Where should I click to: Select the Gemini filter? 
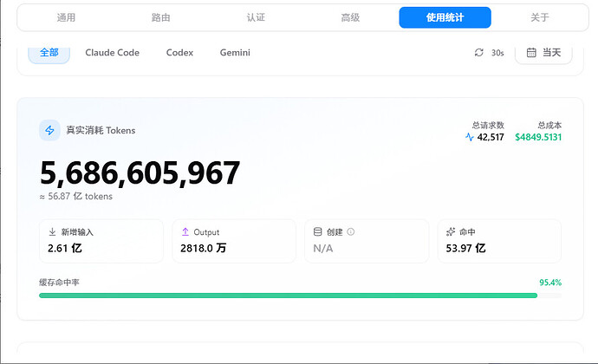click(x=235, y=53)
